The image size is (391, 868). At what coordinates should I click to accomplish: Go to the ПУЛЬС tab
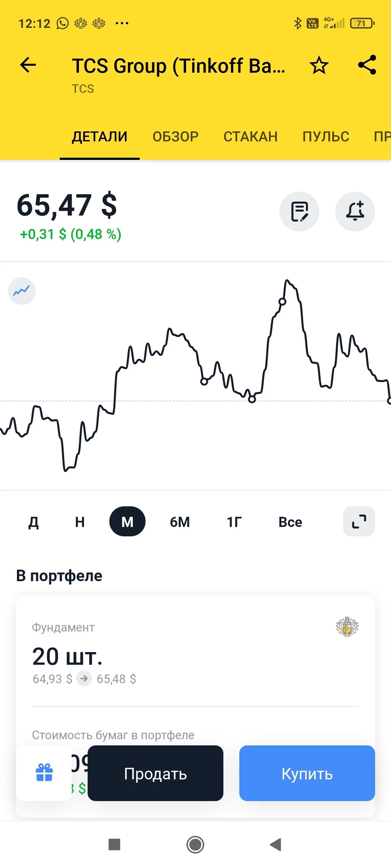326,137
